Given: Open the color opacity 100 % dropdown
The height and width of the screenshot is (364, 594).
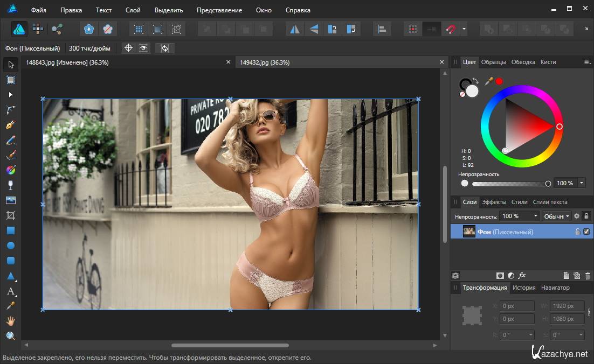Looking at the screenshot, I should pos(581,183).
